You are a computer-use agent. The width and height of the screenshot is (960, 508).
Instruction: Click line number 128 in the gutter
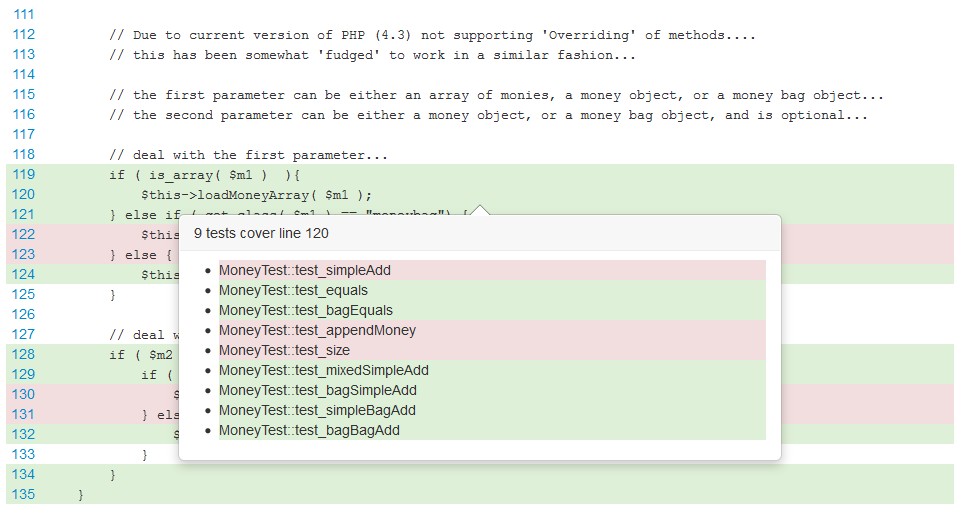pos(24,354)
